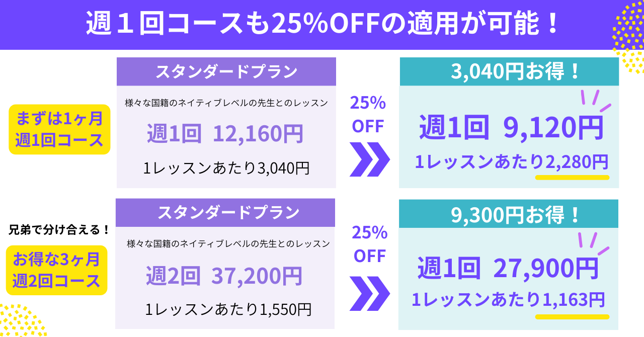Click the yellow underline beneath 2,280円
This screenshot has width=644, height=337.
pos(572,177)
